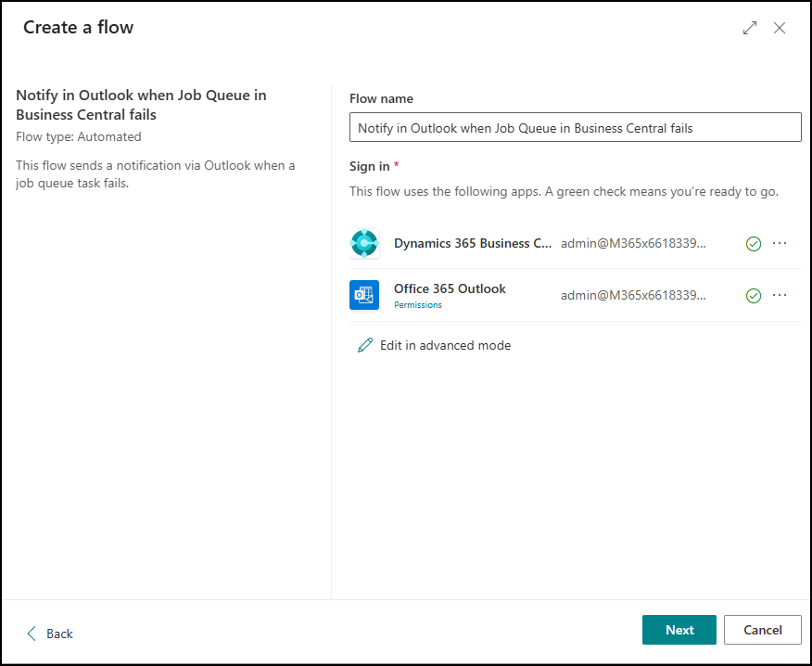Viewport: 812px width, 666px height.
Task: Open the ellipsis options for Office 365 Outlook
Action: pyautogui.click(x=780, y=295)
